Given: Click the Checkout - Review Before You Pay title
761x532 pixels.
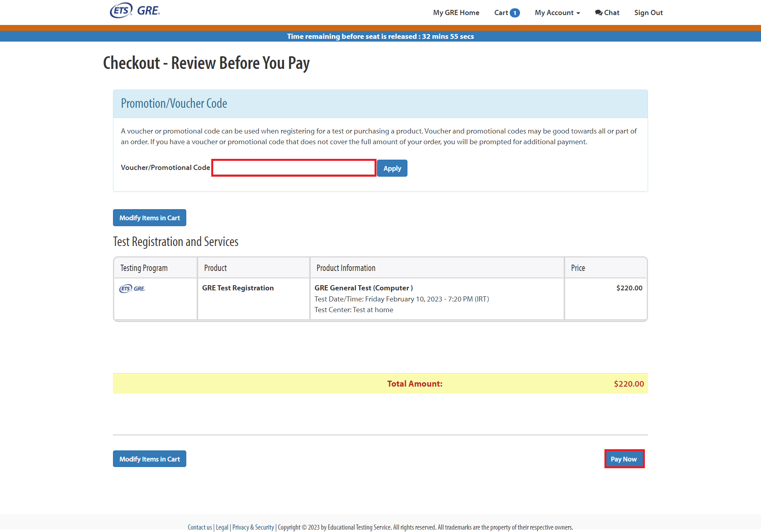Looking at the screenshot, I should pyautogui.click(x=206, y=63).
